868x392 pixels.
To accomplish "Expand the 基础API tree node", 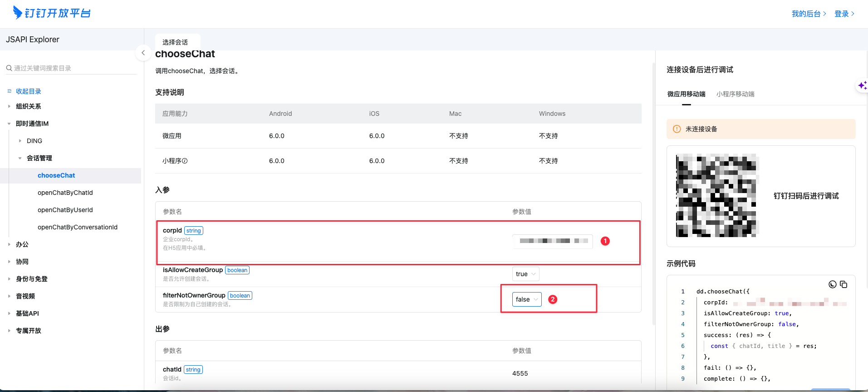I will tap(9, 313).
